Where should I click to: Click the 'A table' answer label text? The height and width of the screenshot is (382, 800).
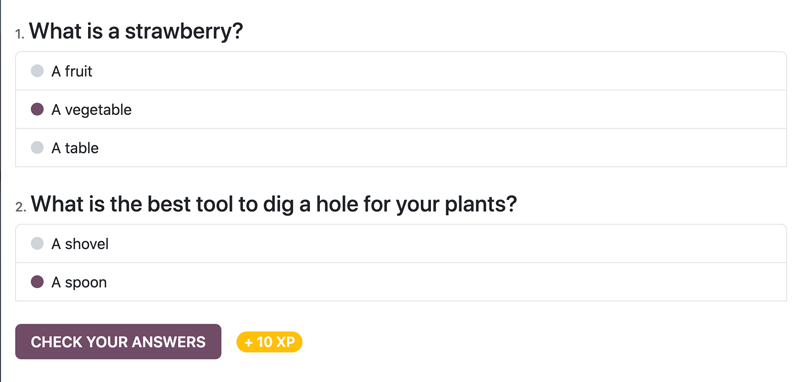coord(75,148)
